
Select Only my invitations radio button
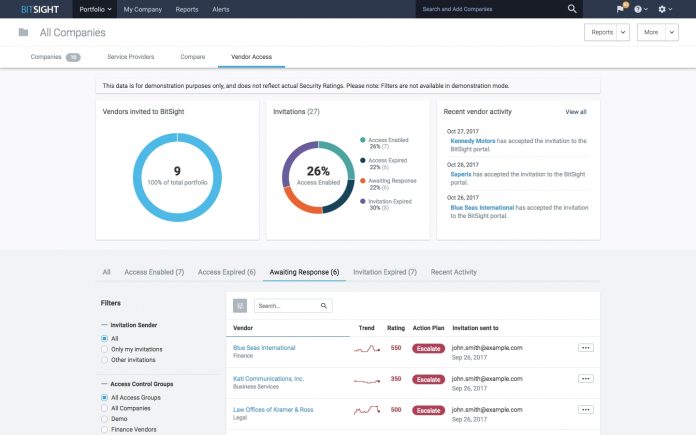pos(104,349)
